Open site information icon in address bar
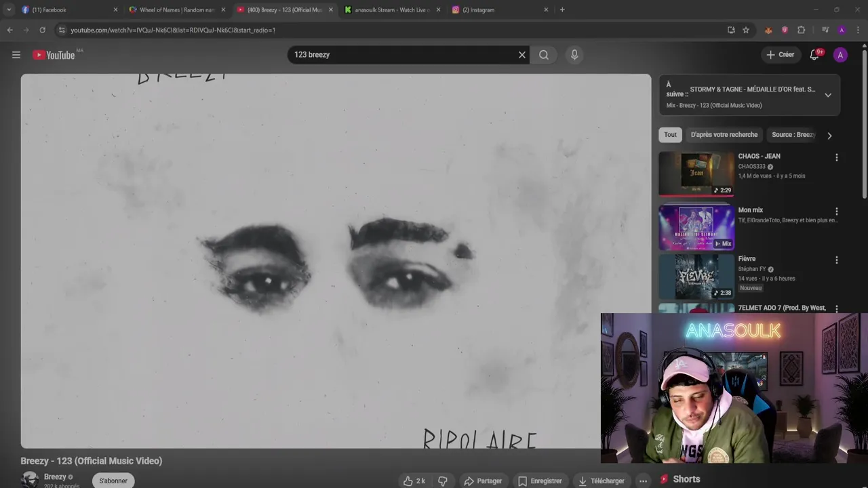The height and width of the screenshot is (488, 868). (x=62, y=30)
